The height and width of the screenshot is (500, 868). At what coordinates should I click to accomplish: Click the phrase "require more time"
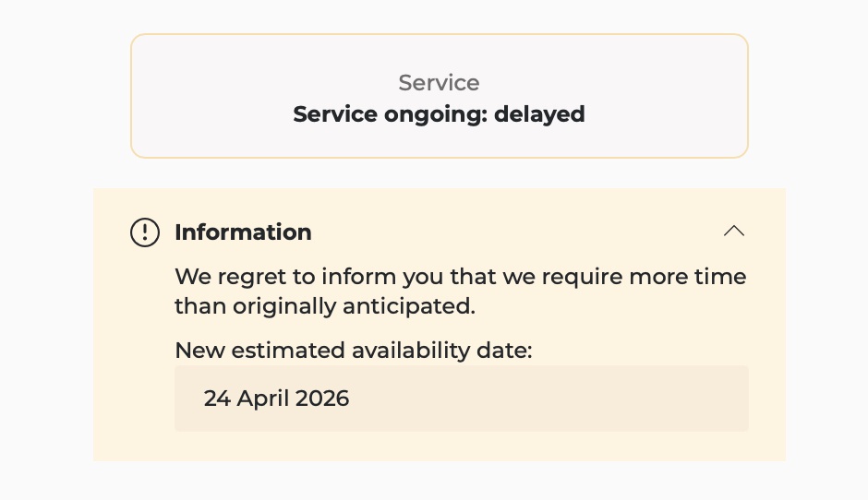tap(644, 277)
